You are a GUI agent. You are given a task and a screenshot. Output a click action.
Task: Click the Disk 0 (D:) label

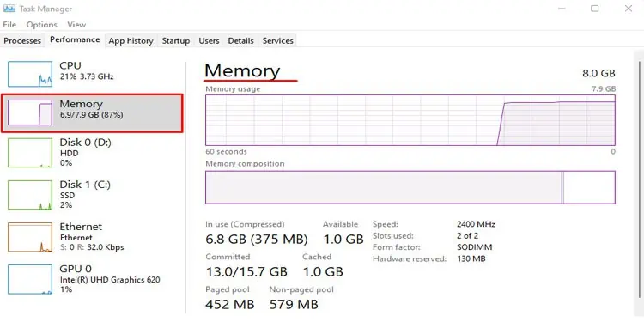[85, 143]
